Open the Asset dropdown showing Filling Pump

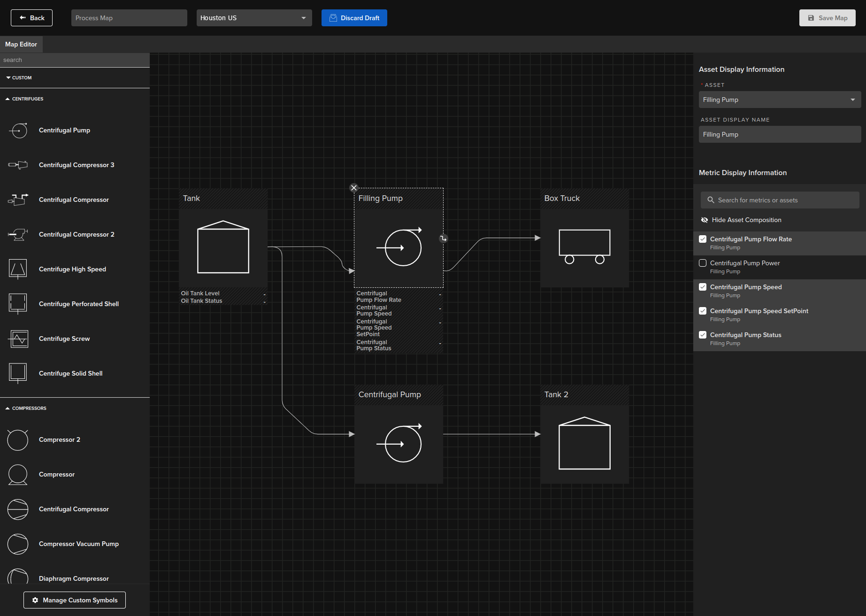pos(779,100)
